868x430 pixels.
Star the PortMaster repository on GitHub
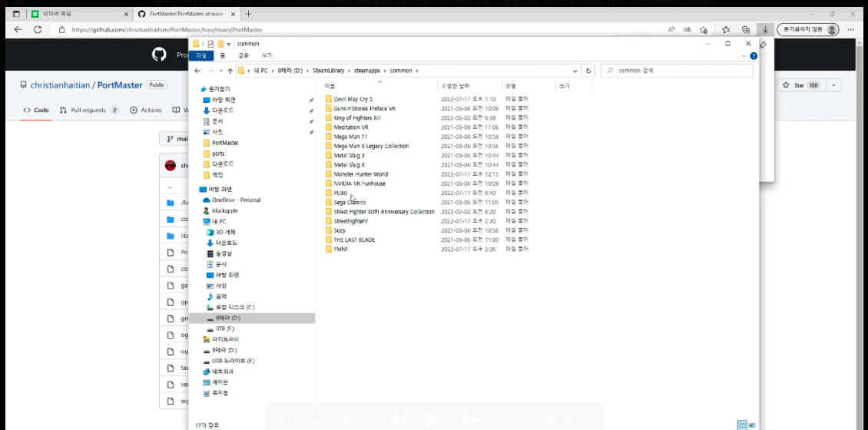(x=802, y=85)
